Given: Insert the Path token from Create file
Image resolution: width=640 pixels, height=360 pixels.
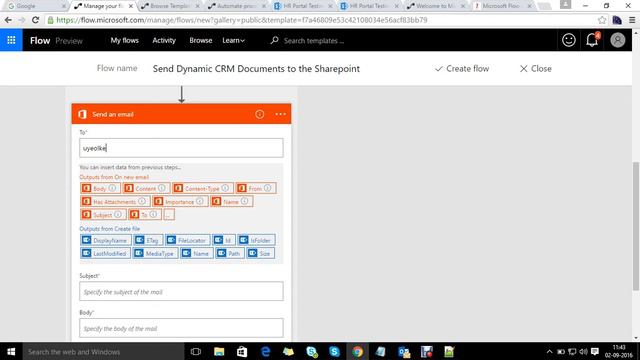Looking at the screenshot, I should (x=230, y=253).
